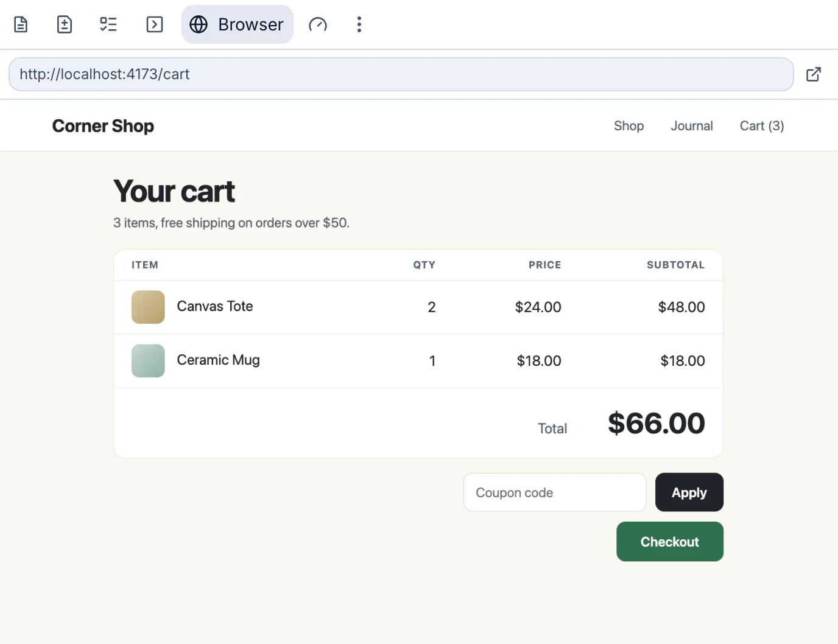838x644 pixels.
Task: Click the QTY column header
Action: pos(424,265)
